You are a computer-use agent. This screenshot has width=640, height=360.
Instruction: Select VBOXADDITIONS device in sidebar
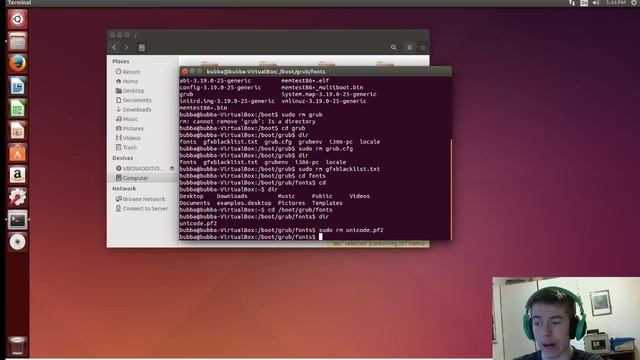[x=139, y=168]
